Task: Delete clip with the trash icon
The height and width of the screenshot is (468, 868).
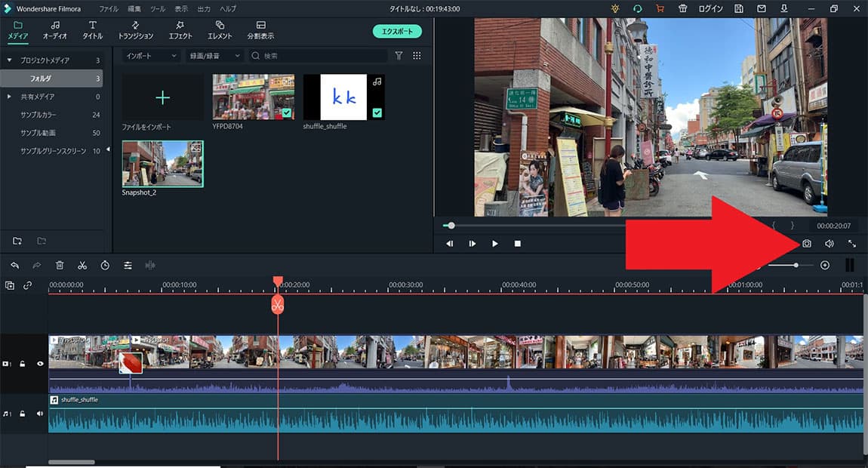Action: point(60,265)
